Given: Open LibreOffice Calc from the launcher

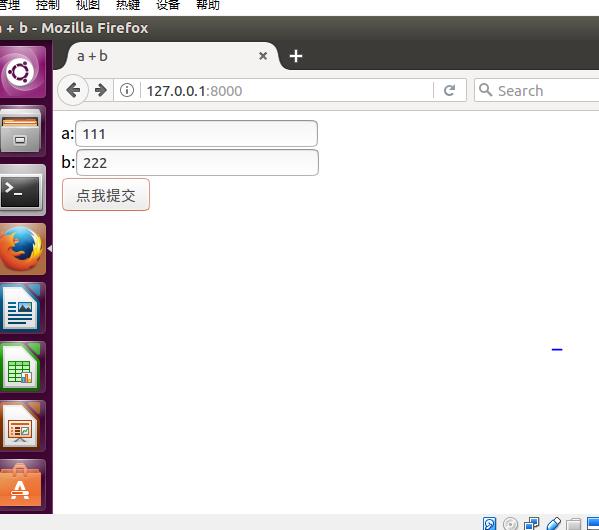Looking at the screenshot, I should [22, 367].
